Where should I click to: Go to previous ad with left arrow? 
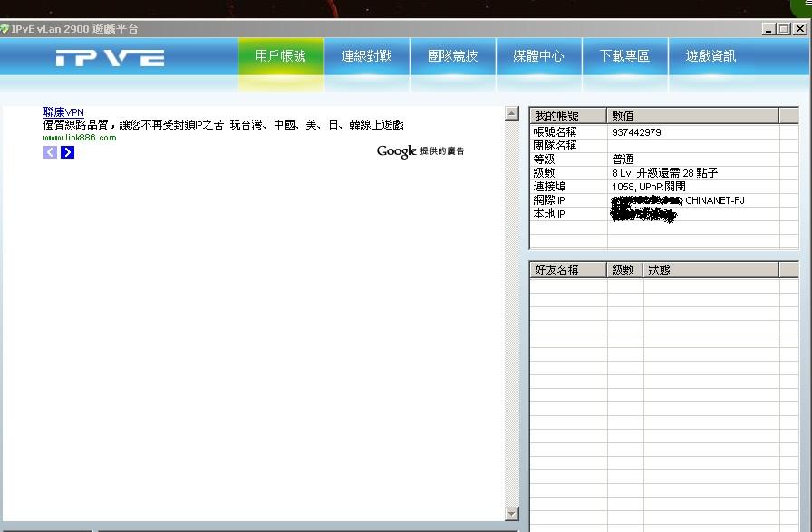[51, 152]
